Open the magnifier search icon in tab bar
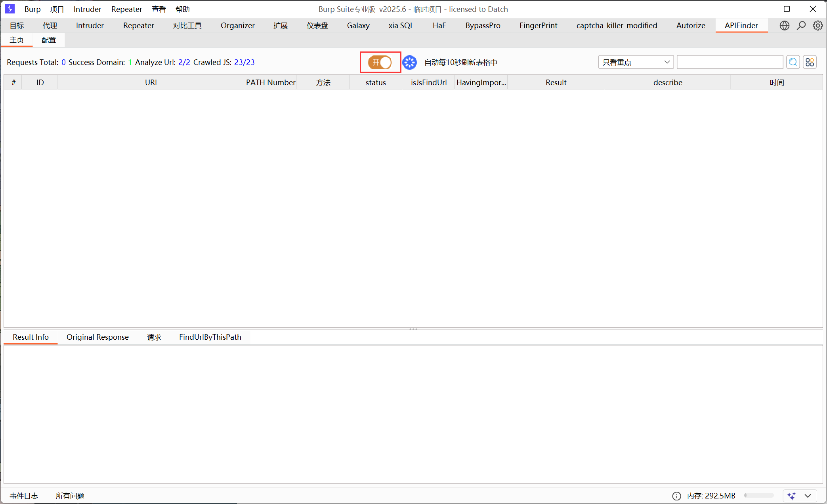This screenshot has width=827, height=504. coord(801,25)
